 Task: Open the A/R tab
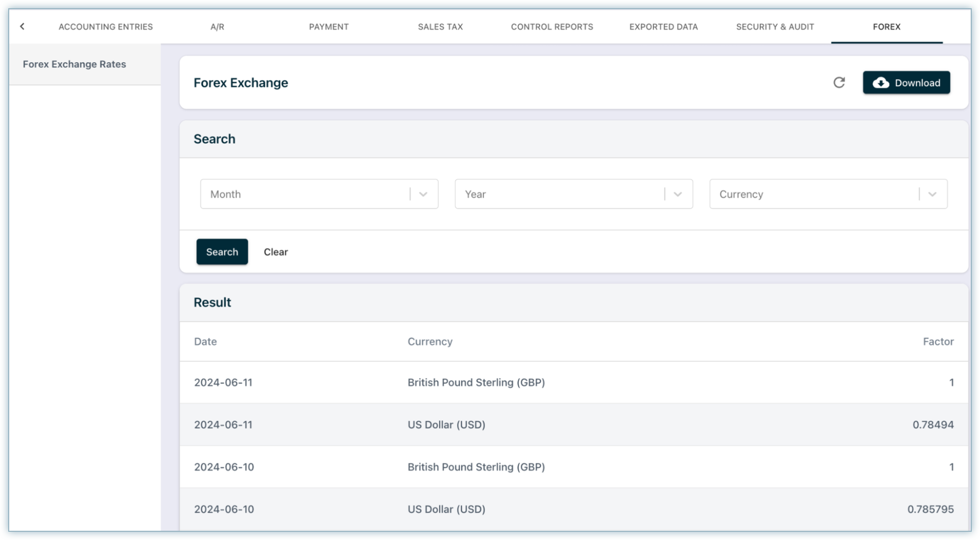click(x=217, y=27)
